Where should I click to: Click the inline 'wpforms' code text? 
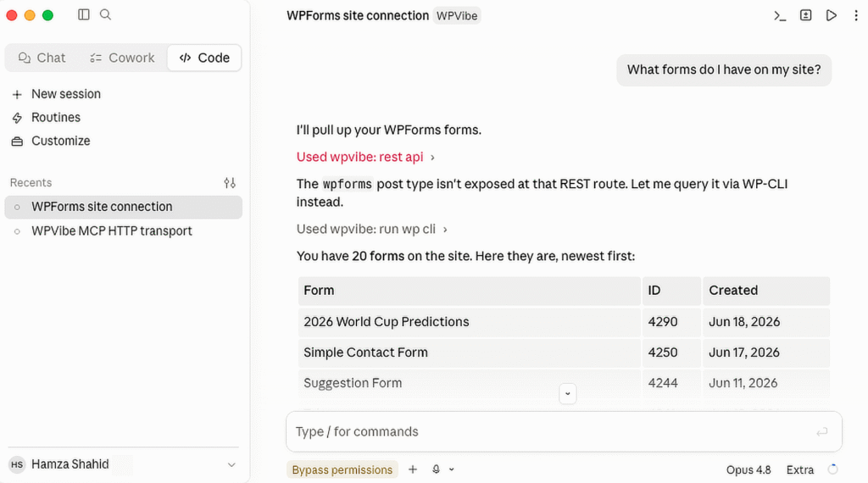[347, 184]
